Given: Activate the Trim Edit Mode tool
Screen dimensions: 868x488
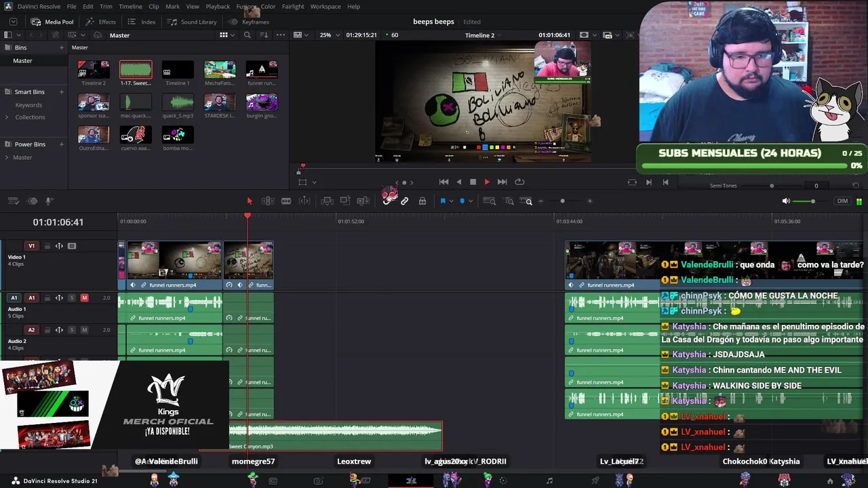Looking at the screenshot, I should (268, 201).
